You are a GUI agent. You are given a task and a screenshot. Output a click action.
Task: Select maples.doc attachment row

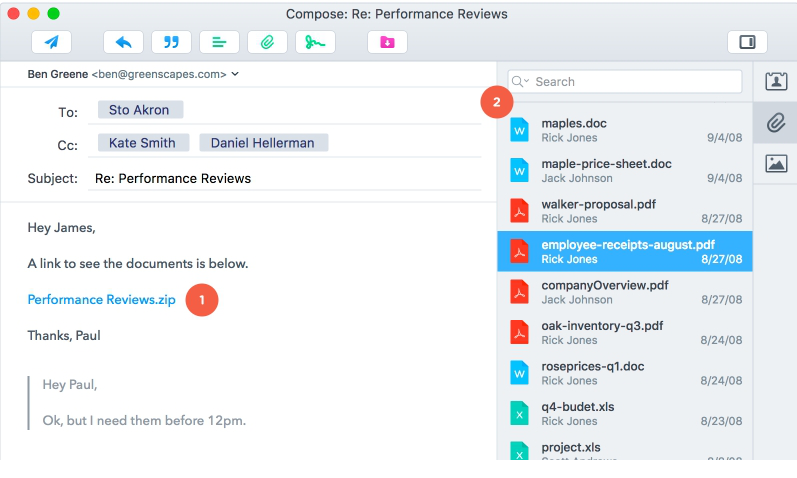(625, 130)
